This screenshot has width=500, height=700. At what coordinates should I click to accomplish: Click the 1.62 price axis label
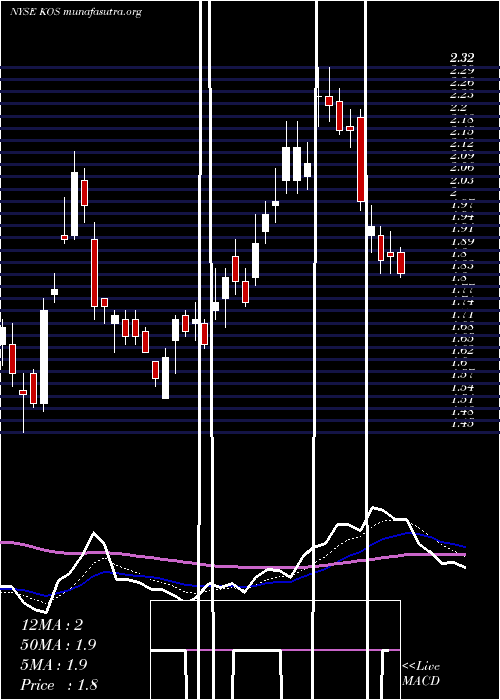coord(462,351)
